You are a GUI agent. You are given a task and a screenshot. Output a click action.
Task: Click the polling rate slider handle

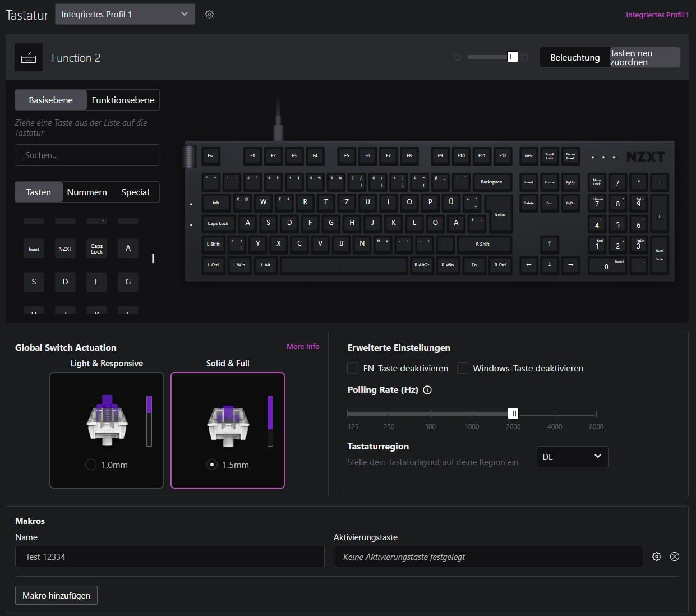[x=513, y=413]
